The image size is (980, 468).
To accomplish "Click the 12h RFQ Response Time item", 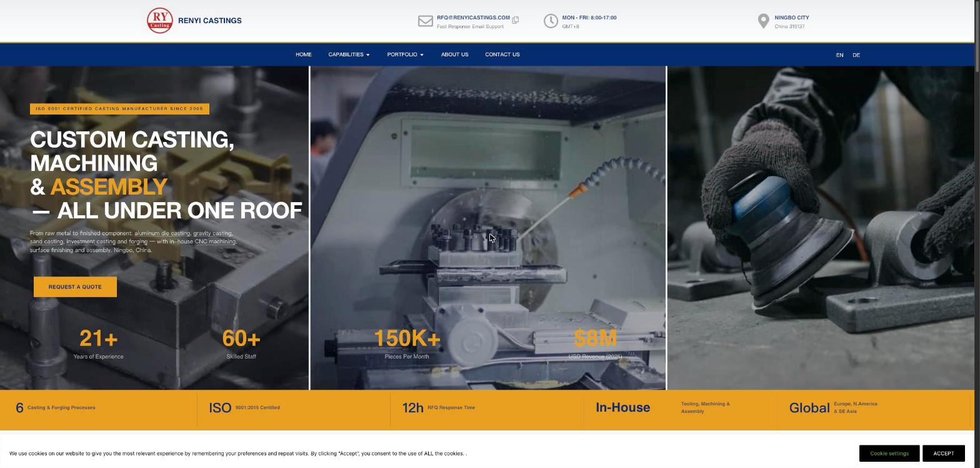I will [x=439, y=407].
